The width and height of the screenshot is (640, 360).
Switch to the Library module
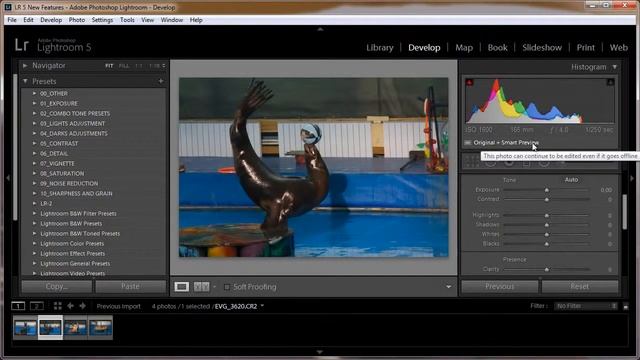pos(380,47)
